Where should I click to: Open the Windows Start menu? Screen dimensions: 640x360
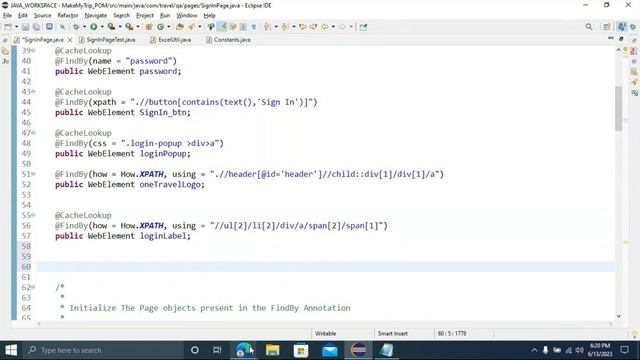11,350
